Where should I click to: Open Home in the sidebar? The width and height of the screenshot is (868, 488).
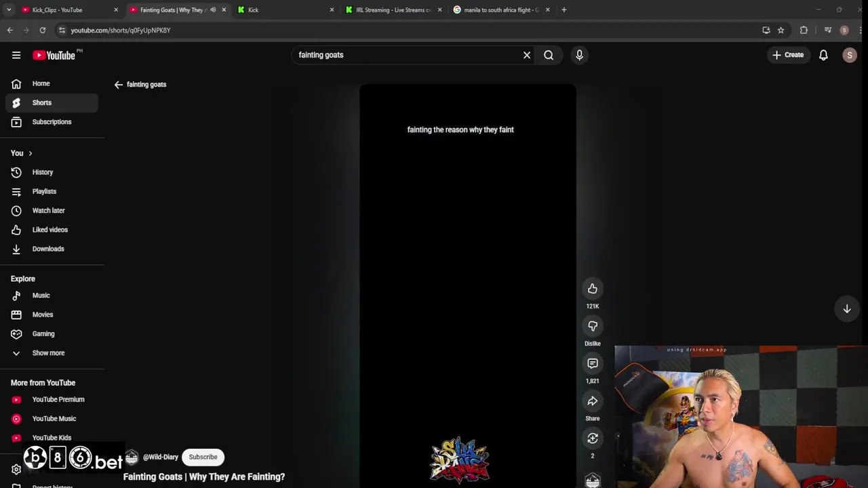pyautogui.click(x=52, y=83)
